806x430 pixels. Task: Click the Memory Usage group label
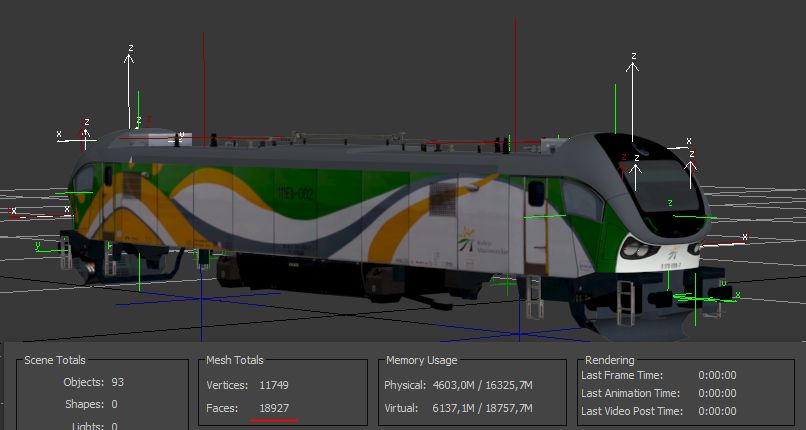coord(422,360)
